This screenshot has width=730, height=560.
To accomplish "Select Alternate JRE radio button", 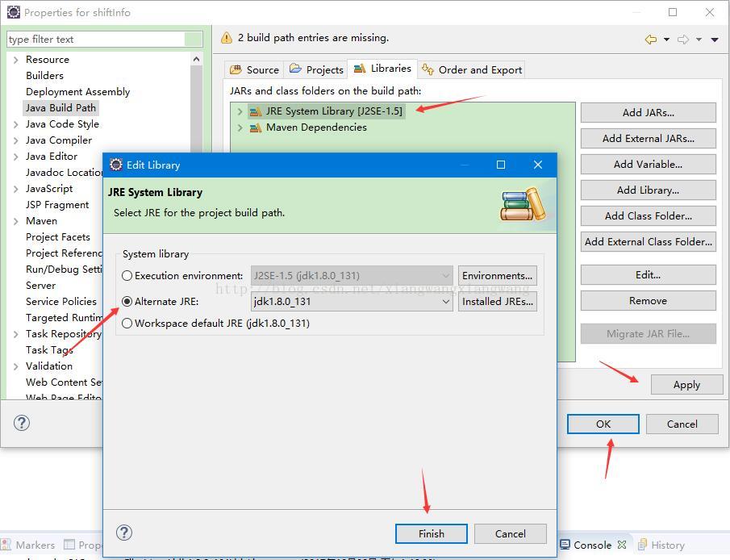I will pyautogui.click(x=127, y=302).
